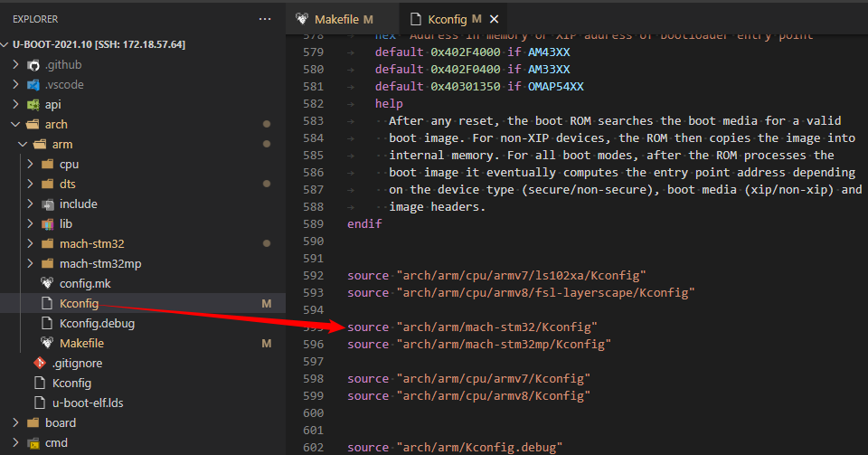Screen dimensions: 868x455
Task: Open the Explorer more actions ellipsis menu
Action: [265, 19]
